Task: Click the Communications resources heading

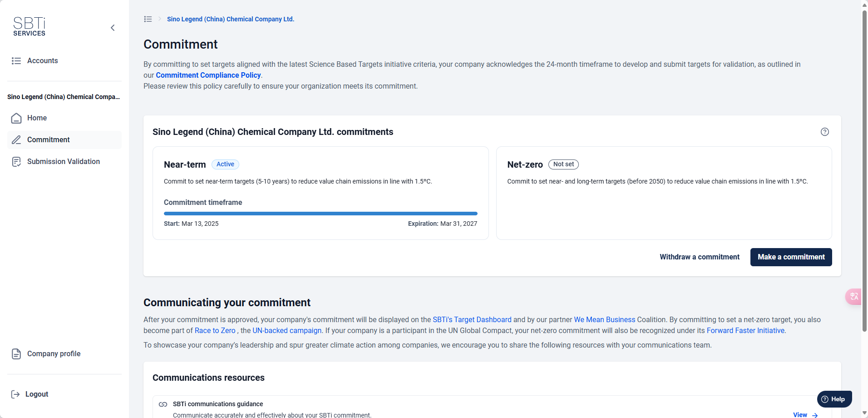Action: coord(208,378)
